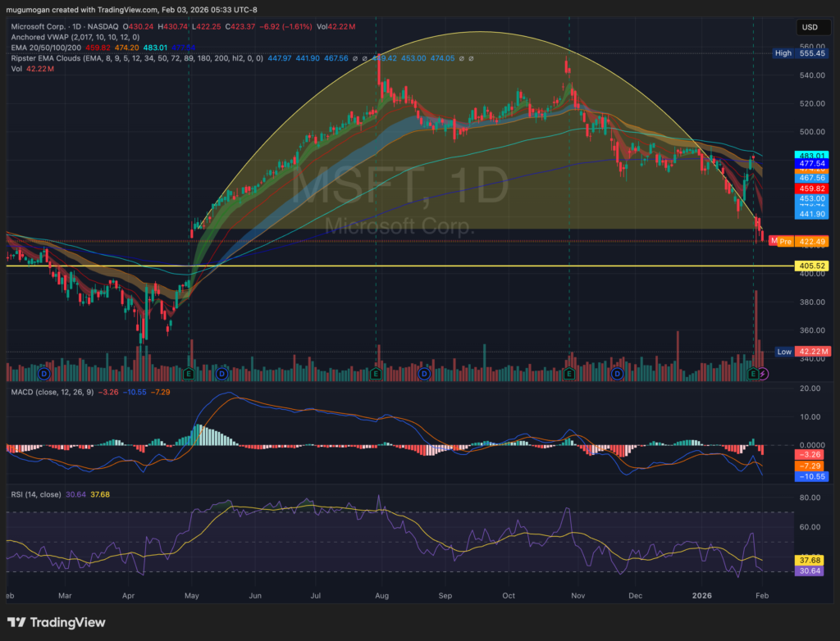The width and height of the screenshot is (840, 641).
Task: Select the RSI (14, close) legend label
Action: point(39,493)
